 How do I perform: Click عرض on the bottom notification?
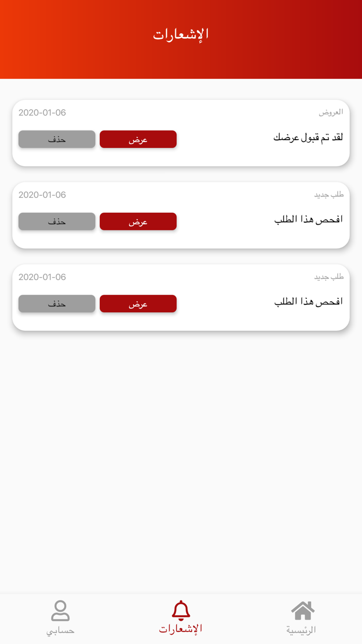[x=138, y=303]
